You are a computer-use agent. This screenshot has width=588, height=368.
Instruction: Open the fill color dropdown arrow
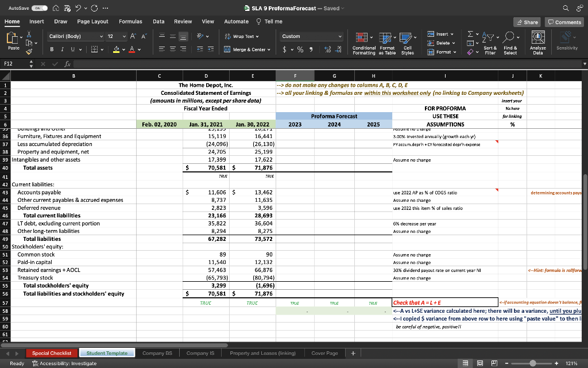click(124, 49)
